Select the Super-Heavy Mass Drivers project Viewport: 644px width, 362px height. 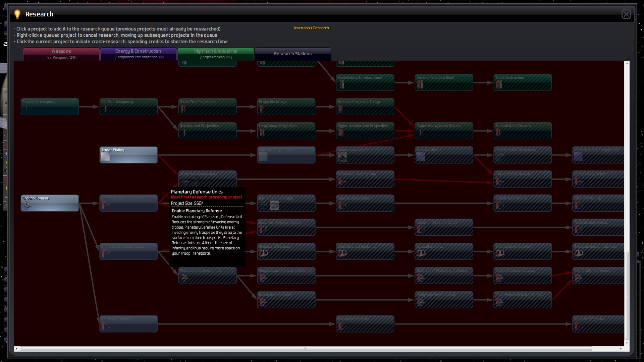pyautogui.click(x=443, y=131)
